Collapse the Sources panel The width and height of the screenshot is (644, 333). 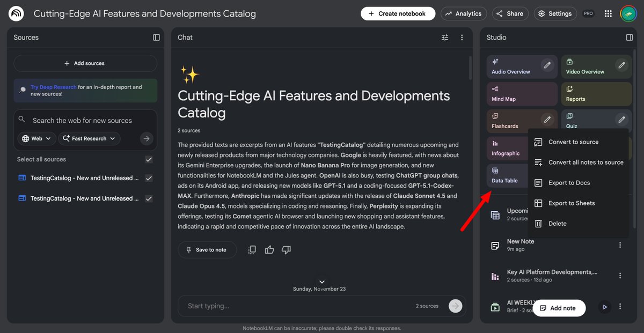click(156, 37)
